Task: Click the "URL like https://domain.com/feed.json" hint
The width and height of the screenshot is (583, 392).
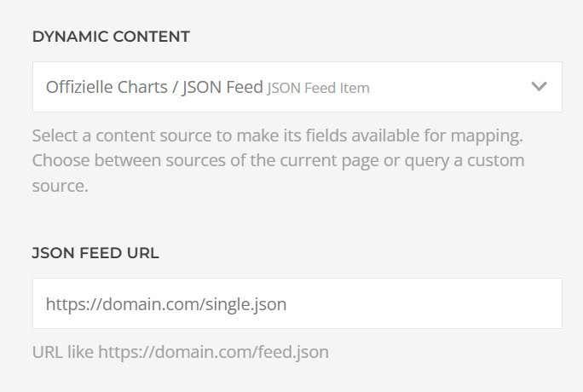Action: point(179,351)
